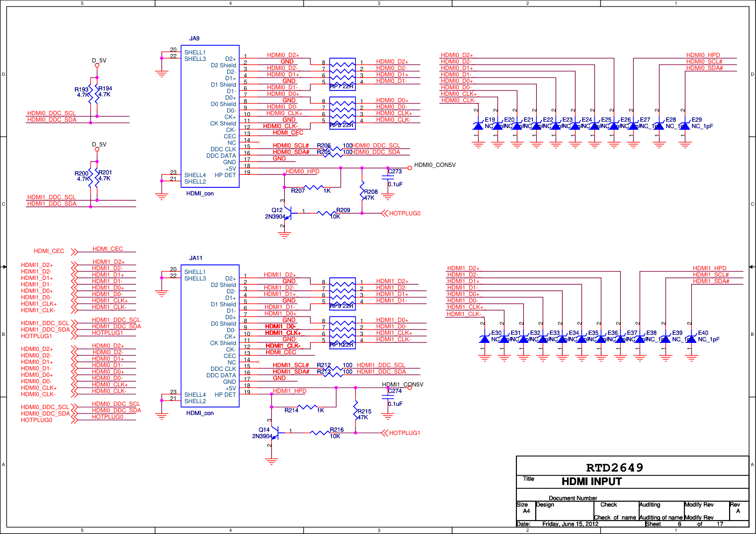Click the HDMI0_CON5V net label

pos(435,165)
